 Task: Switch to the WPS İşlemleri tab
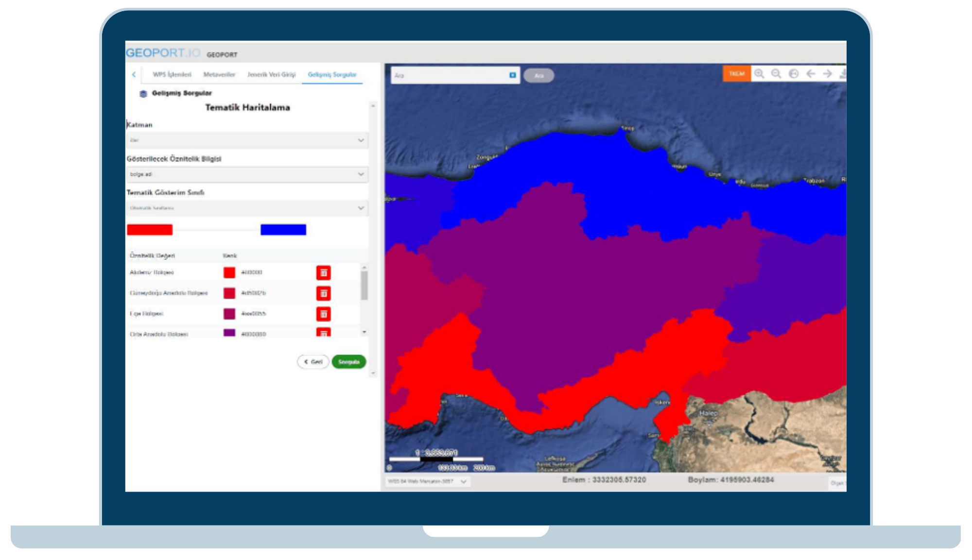coord(172,74)
